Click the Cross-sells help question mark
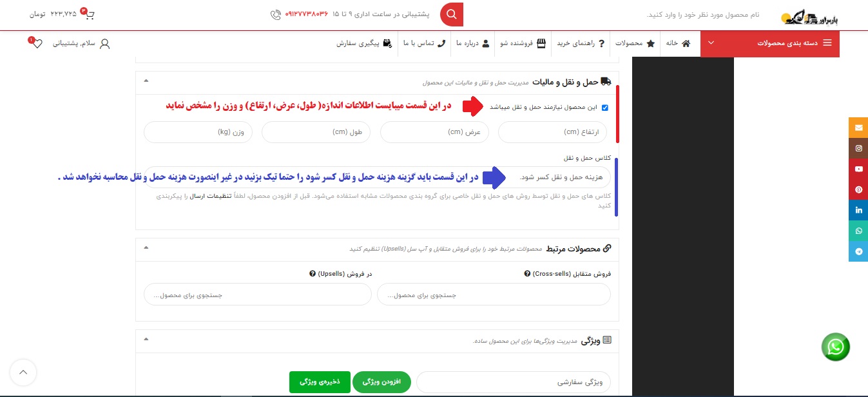The image size is (868, 397). [x=527, y=273]
